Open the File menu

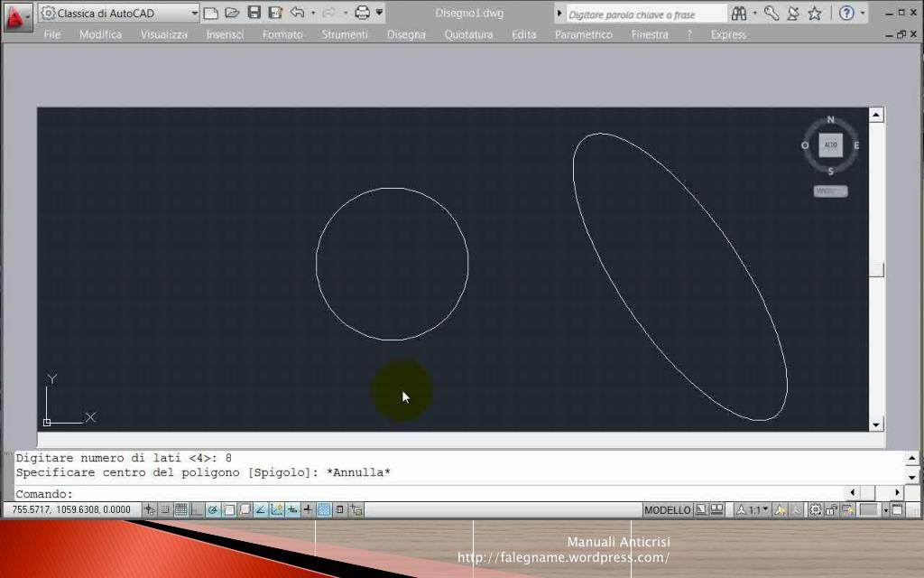click(51, 35)
